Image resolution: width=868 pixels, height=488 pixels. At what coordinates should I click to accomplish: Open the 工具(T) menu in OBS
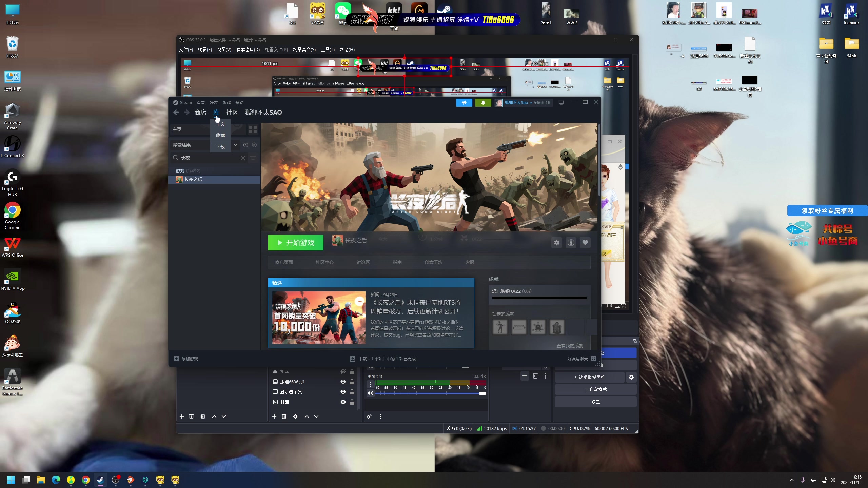[x=328, y=49]
